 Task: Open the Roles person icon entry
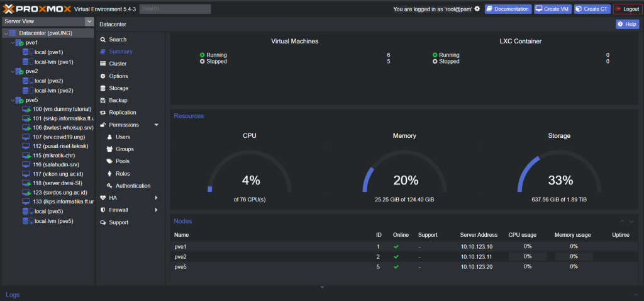[x=109, y=174]
